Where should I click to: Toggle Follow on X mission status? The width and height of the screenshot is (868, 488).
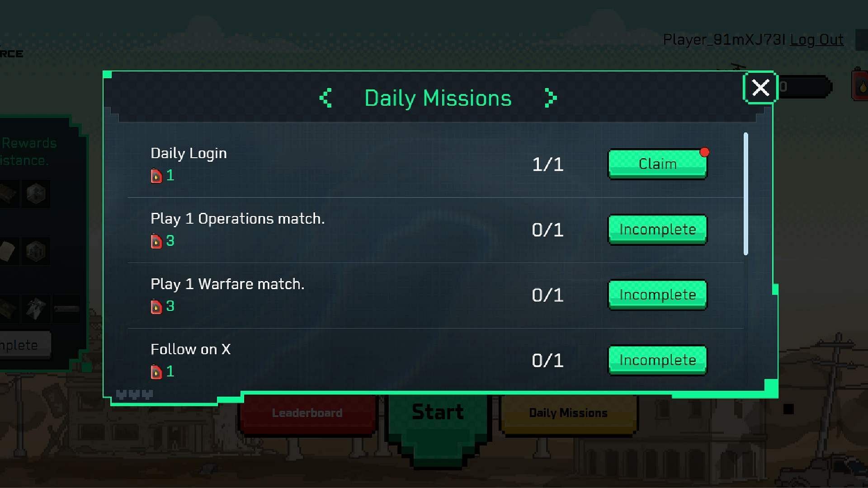pyautogui.click(x=657, y=360)
